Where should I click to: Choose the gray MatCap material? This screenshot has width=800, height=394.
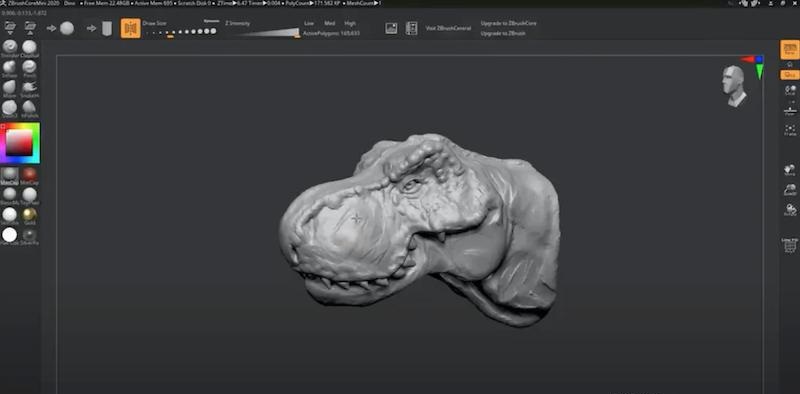click(x=10, y=176)
